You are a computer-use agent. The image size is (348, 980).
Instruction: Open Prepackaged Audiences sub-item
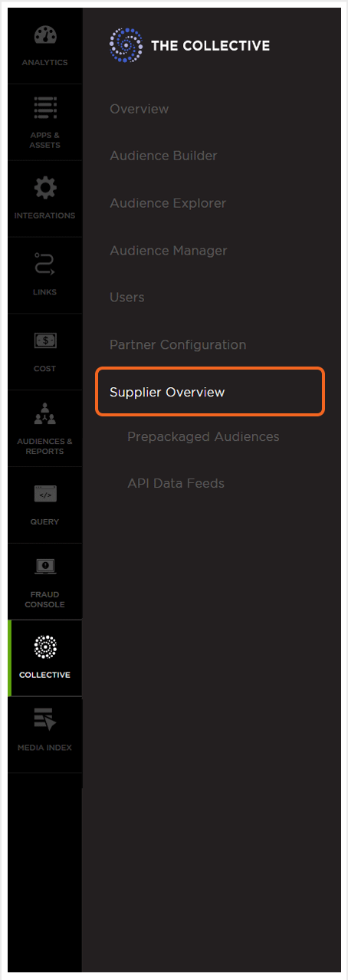coord(203,437)
